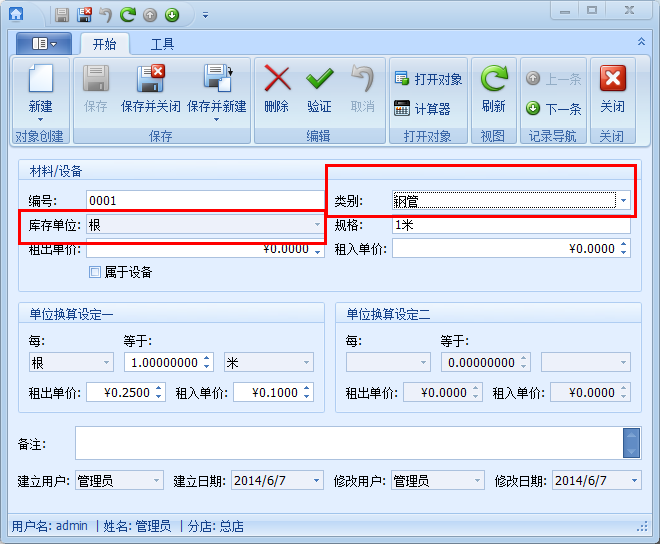Viewport: 660px width, 544px height.
Task: Click 用户名: admin in status bar
Action: click(50, 526)
